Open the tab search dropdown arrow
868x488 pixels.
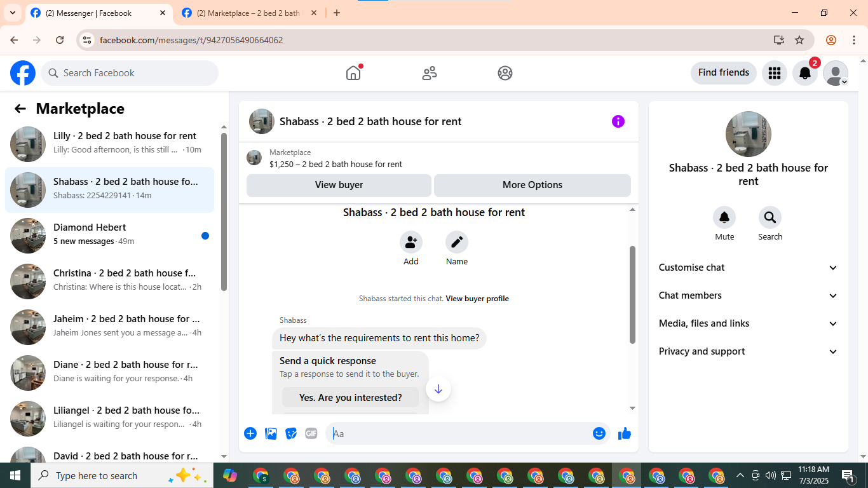pos(12,13)
